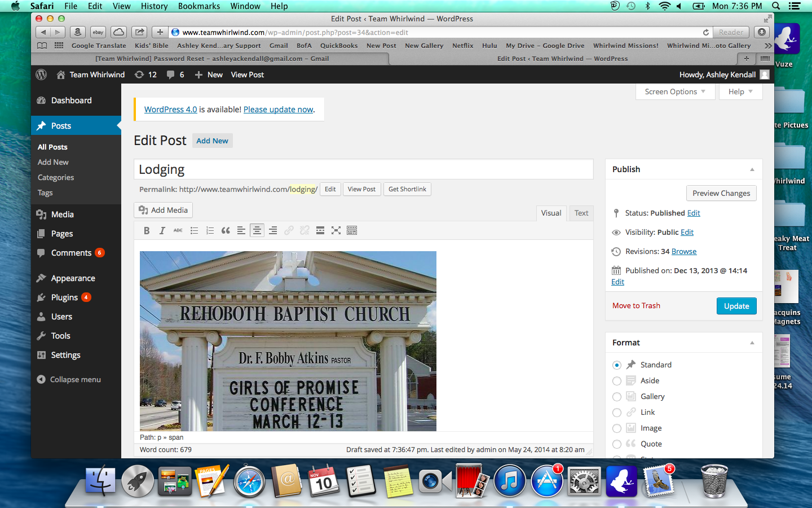Apply italic formatting in editor toolbar

pos(162,230)
